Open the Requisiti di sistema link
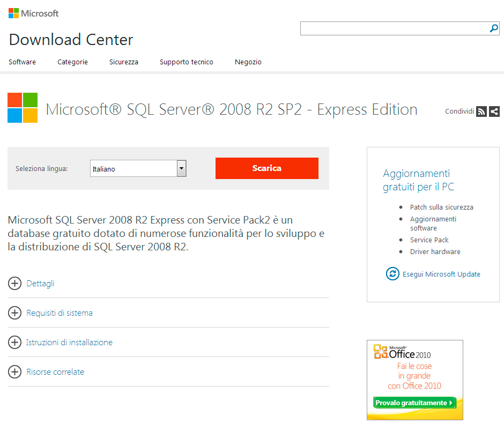The image size is (504, 431). pyautogui.click(x=60, y=313)
